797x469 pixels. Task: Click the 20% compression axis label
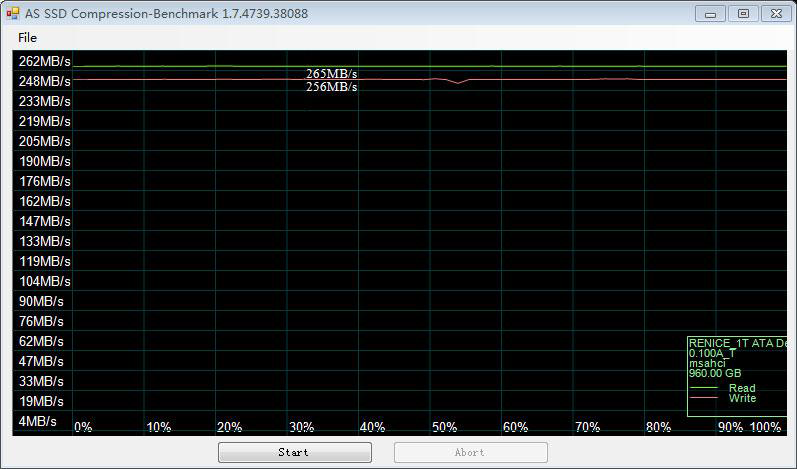click(x=229, y=427)
